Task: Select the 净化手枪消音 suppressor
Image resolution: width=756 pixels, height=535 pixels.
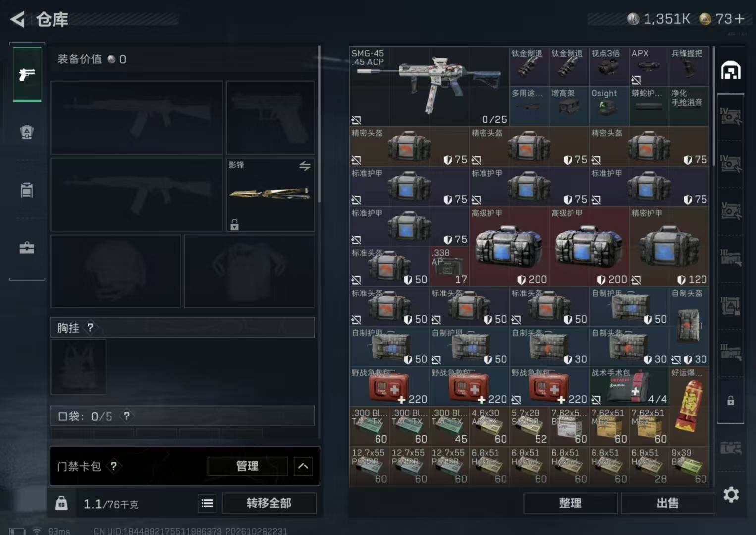Action: pyautogui.click(x=689, y=107)
